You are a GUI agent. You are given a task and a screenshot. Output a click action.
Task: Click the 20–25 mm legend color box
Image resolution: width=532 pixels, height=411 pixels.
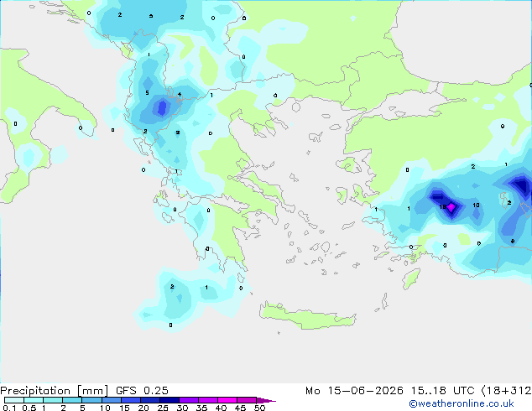coord(149,400)
